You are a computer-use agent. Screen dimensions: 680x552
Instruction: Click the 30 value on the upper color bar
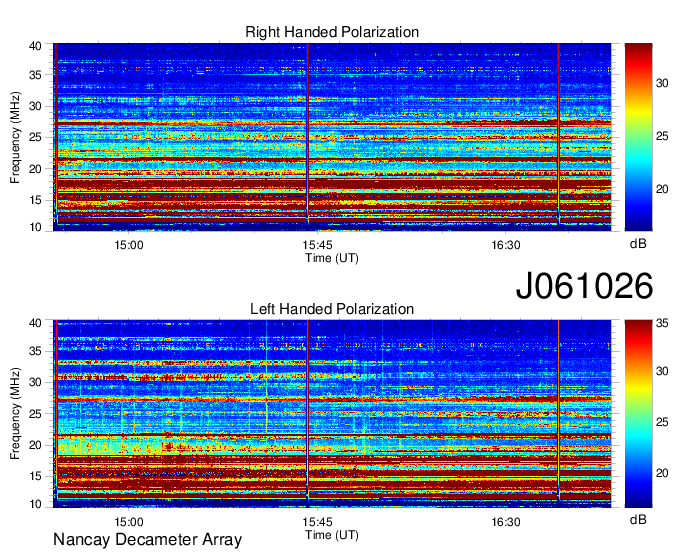point(662,83)
